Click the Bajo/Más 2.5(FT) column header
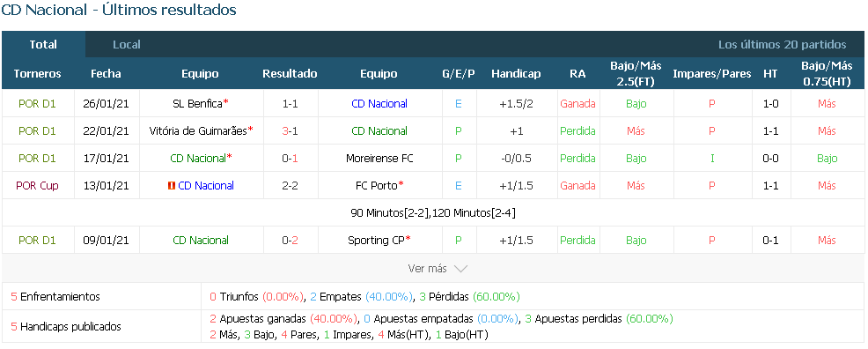 click(636, 74)
